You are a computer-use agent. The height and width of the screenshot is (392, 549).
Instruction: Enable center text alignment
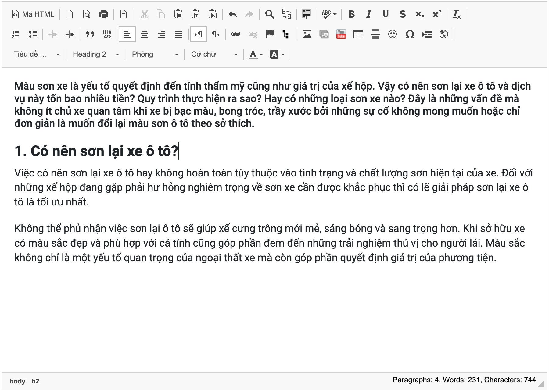click(x=144, y=34)
